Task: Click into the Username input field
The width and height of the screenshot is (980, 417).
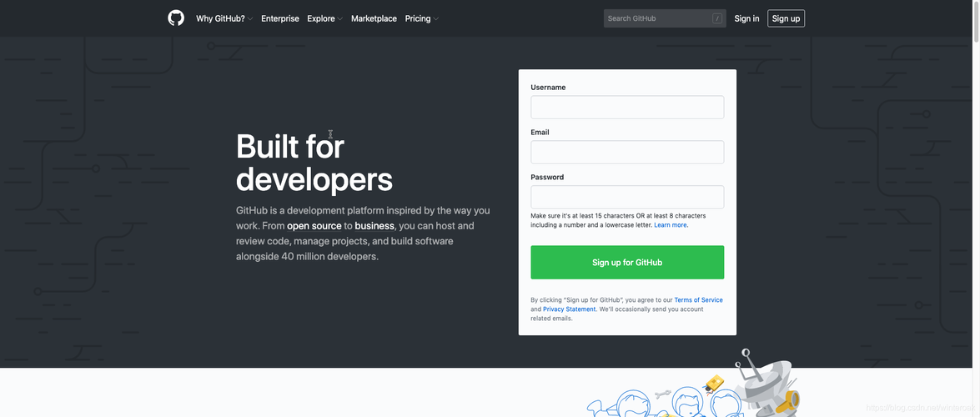Action: [627, 107]
